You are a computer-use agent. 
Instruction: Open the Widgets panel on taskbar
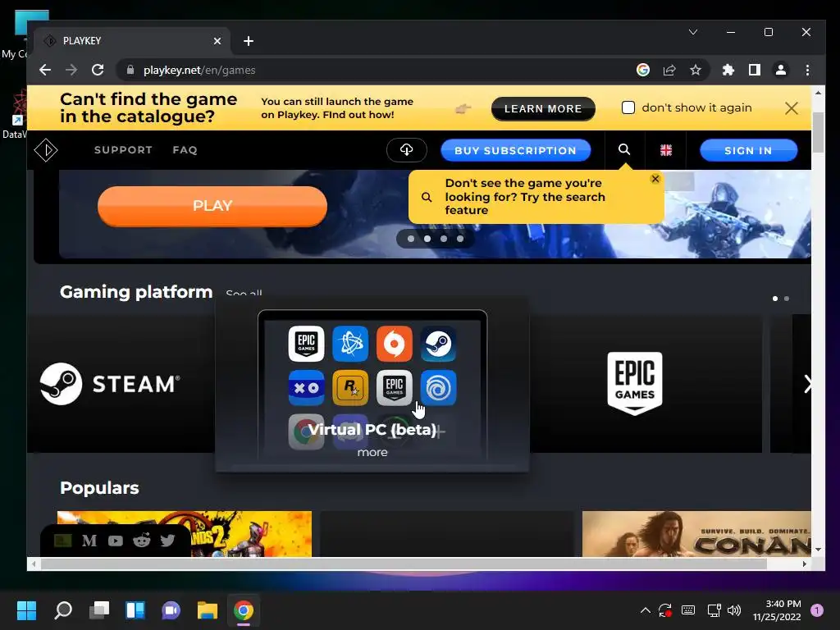click(135, 610)
